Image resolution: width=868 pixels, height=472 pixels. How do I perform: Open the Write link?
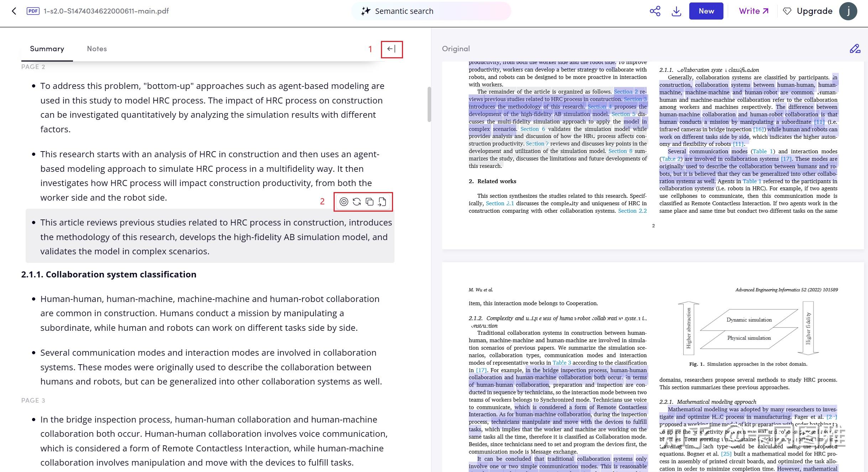(x=753, y=11)
